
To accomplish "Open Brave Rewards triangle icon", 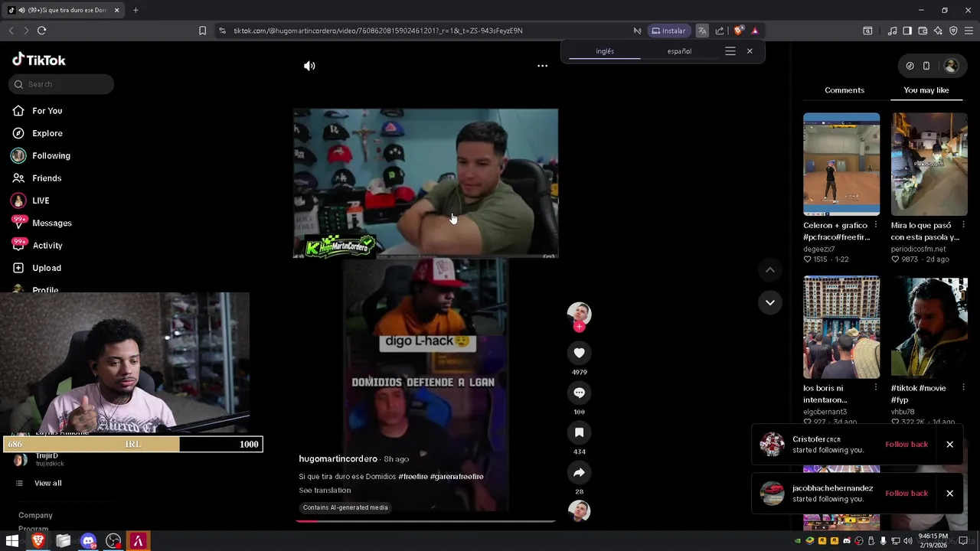I will [x=755, y=31].
